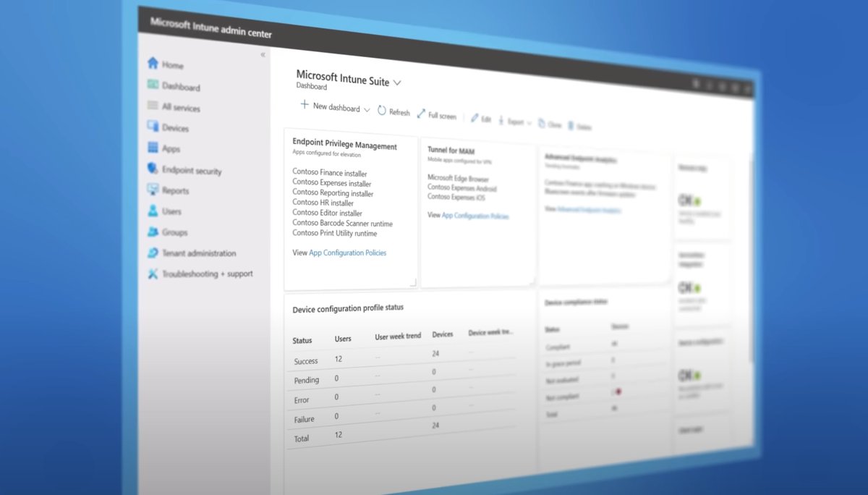Select Contoso Barcode Scanner runtime

point(343,224)
